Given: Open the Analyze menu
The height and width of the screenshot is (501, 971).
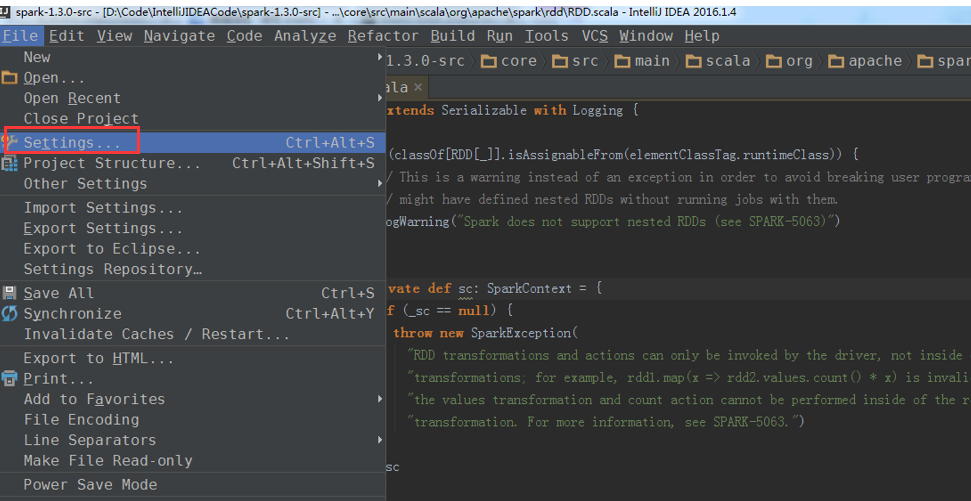Looking at the screenshot, I should point(305,36).
